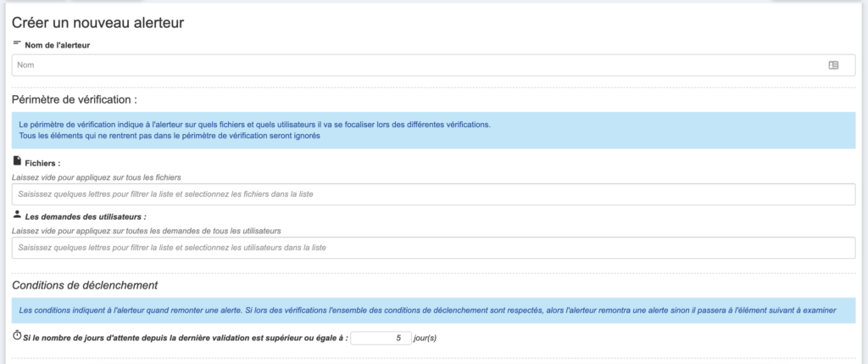Open the utilisateurs filter selection field
868x364 pixels.
click(433, 248)
